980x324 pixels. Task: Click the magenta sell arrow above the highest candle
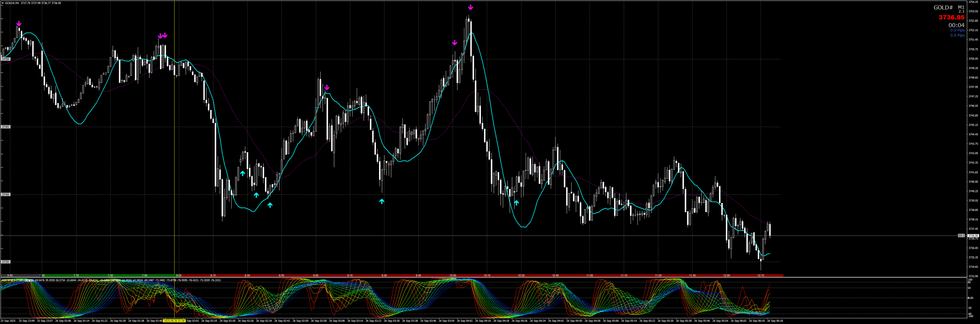[470, 7]
